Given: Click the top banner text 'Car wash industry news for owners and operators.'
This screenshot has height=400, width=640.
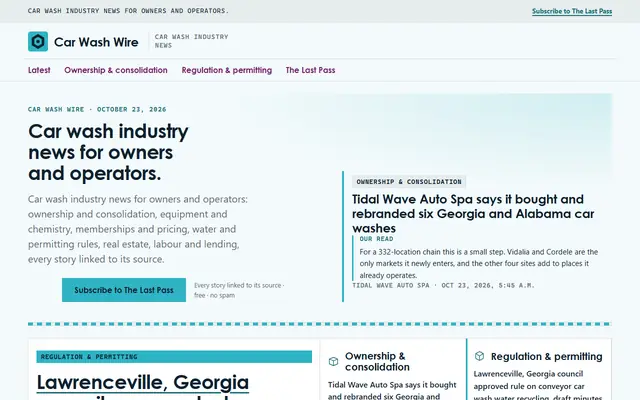Looking at the screenshot, I should [x=128, y=11].
